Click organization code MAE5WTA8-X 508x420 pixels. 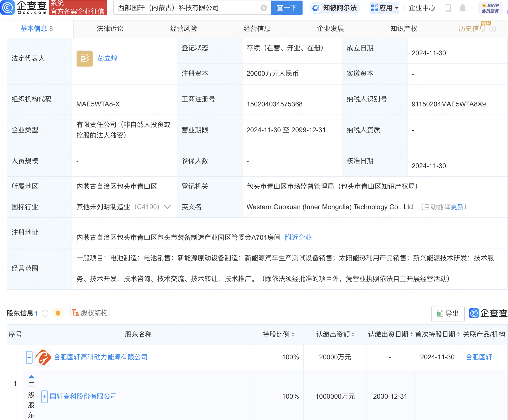(98, 104)
